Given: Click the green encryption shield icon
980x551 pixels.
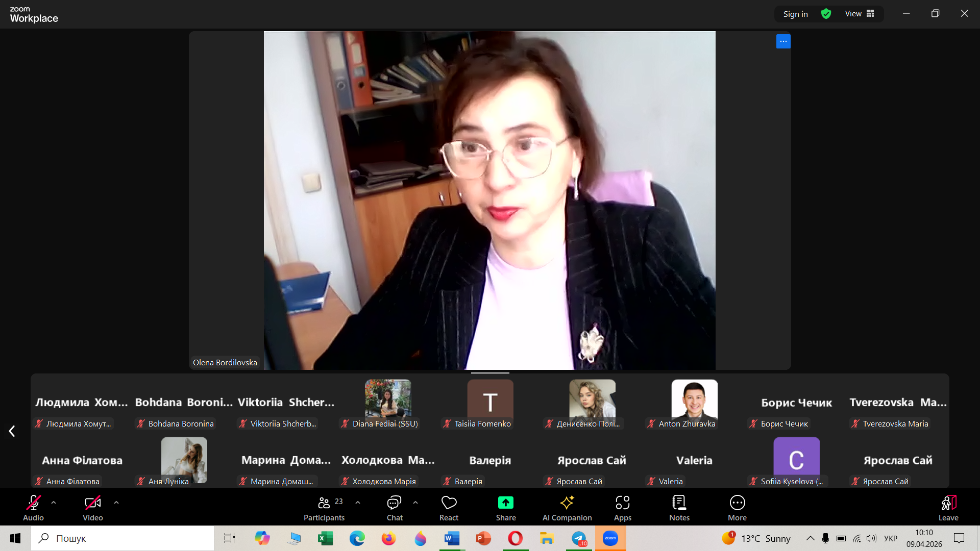Looking at the screenshot, I should [x=826, y=14].
